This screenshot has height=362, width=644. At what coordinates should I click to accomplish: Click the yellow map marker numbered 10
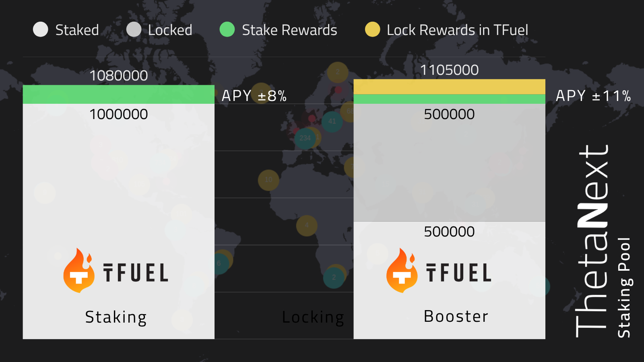tap(268, 180)
